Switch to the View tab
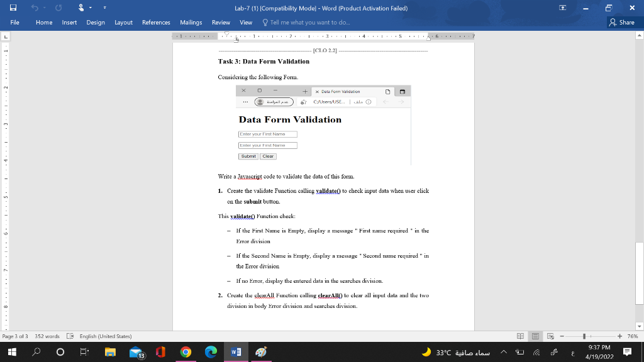This screenshot has height=362, width=644. (246, 23)
